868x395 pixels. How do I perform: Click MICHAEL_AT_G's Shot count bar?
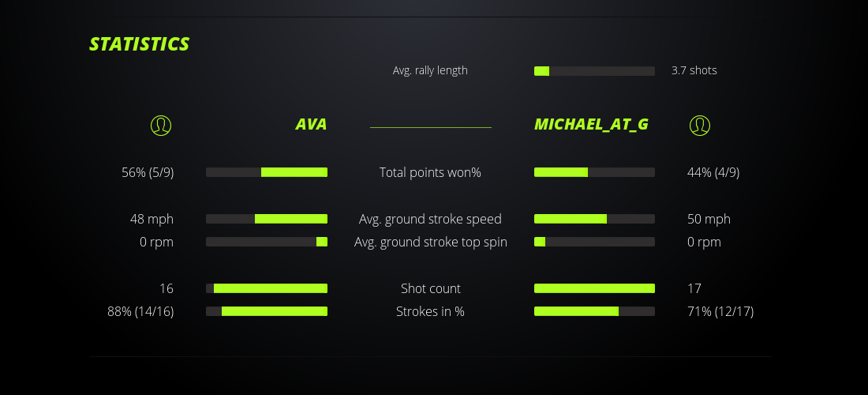(x=594, y=288)
